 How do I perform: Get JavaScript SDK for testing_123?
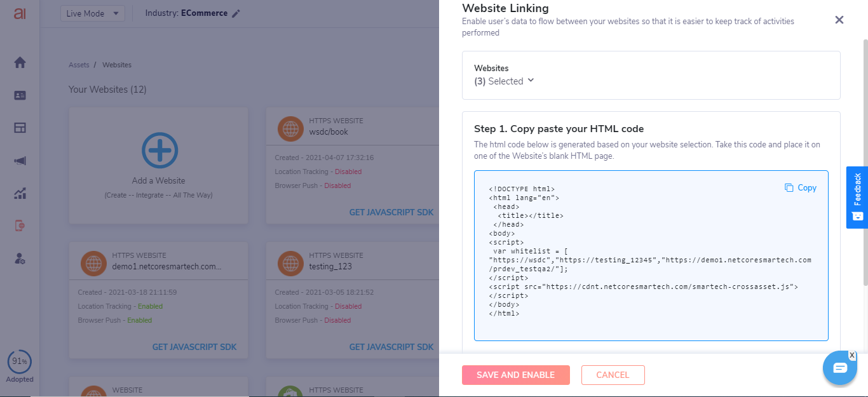coord(391,347)
